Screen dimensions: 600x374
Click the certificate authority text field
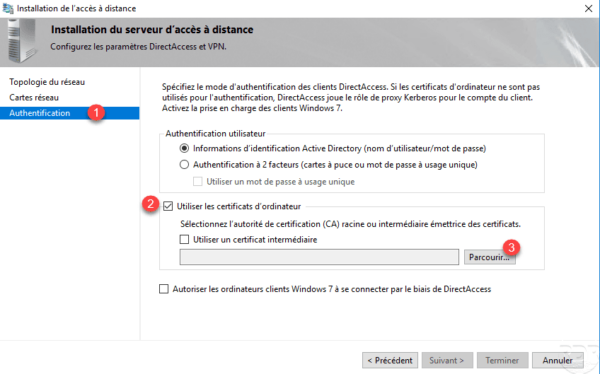click(319, 257)
